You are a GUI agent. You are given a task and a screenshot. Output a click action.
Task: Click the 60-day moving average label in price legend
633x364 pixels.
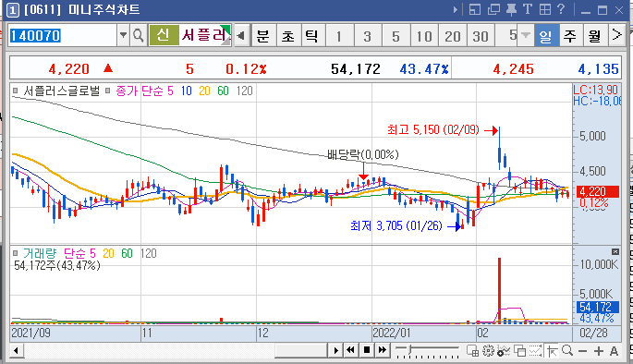pyautogui.click(x=223, y=91)
